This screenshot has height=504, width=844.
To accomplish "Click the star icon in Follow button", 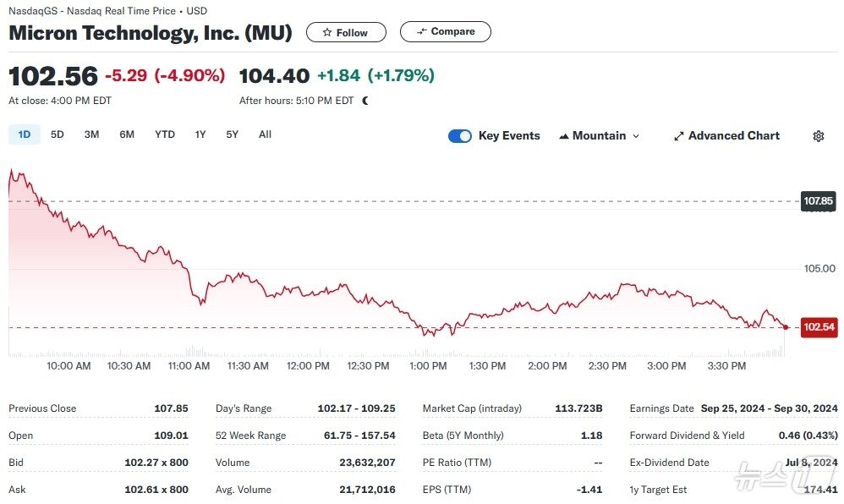I will click(327, 33).
